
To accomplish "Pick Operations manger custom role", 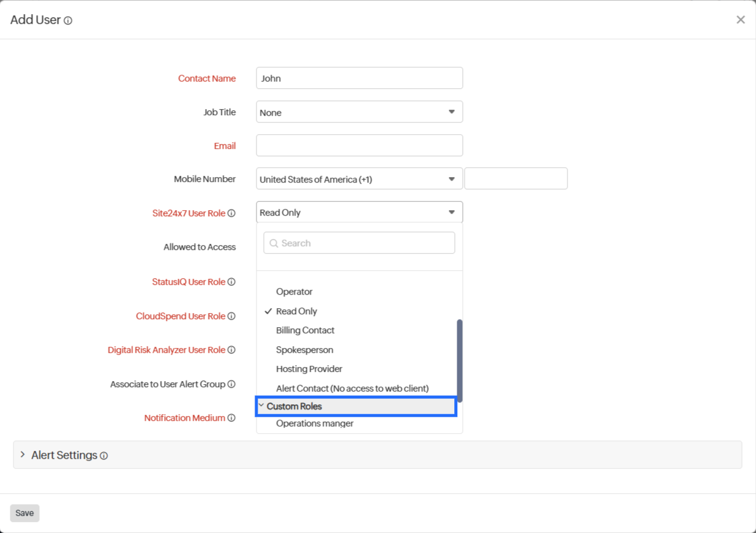I will [315, 423].
